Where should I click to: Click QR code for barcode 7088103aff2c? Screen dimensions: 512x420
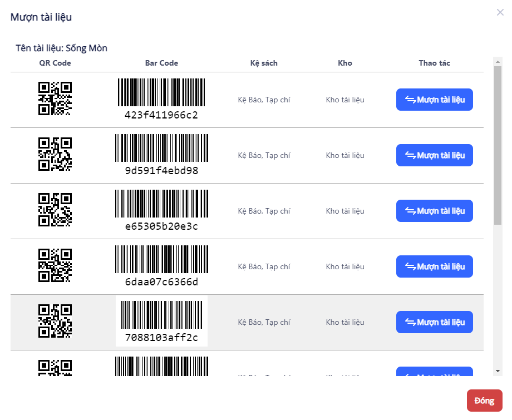pyautogui.click(x=55, y=321)
